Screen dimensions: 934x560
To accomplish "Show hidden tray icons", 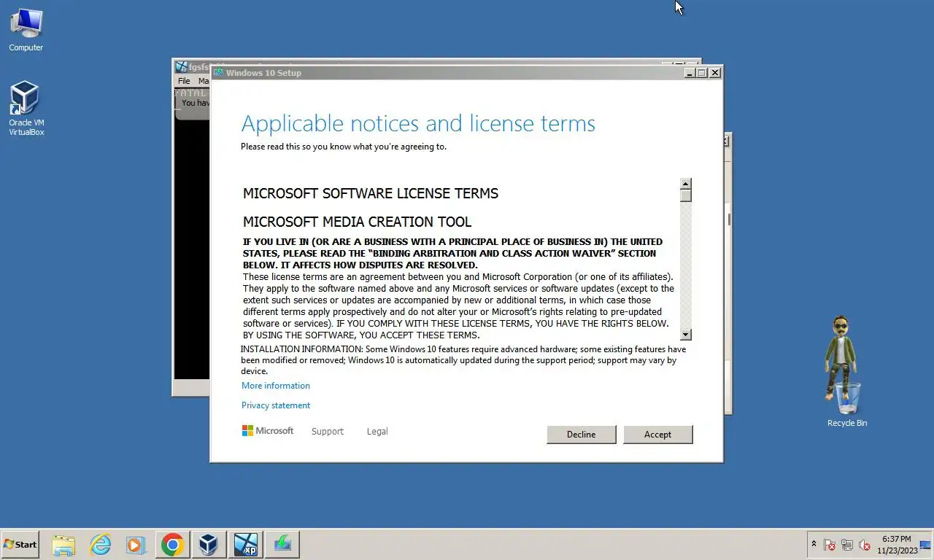I will click(814, 545).
